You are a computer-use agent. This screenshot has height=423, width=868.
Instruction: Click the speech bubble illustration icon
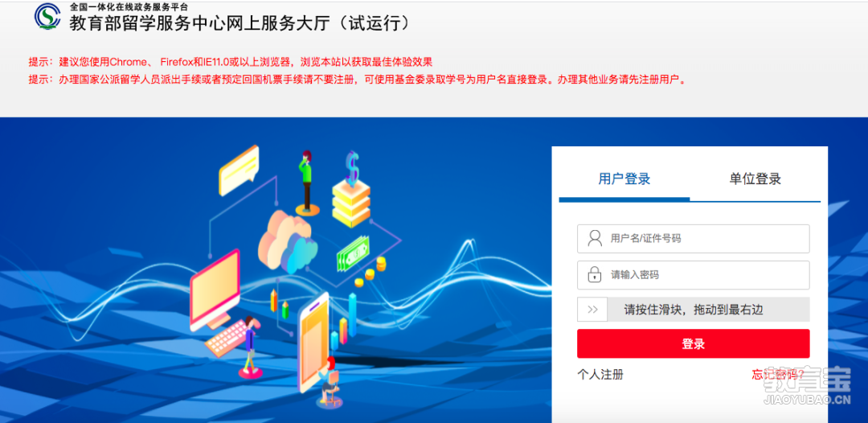[240, 170]
